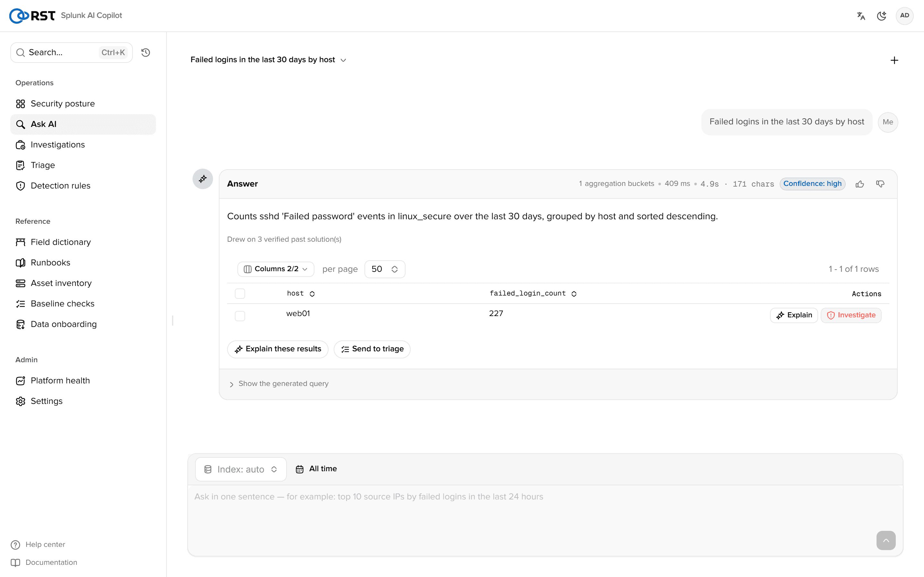
Task: Give the answer a thumbs up
Action: (860, 184)
